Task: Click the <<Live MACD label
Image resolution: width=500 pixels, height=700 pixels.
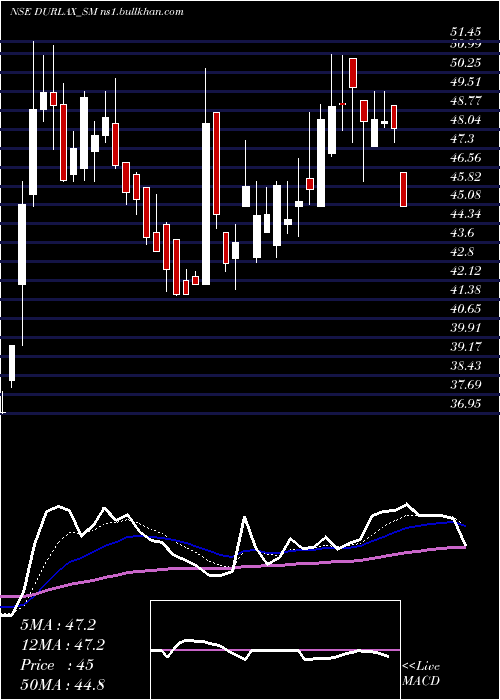Action: tap(421, 674)
